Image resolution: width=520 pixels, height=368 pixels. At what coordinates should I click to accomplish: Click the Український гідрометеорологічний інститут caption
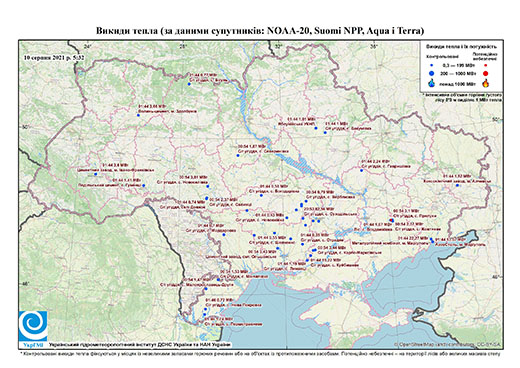(140, 345)
